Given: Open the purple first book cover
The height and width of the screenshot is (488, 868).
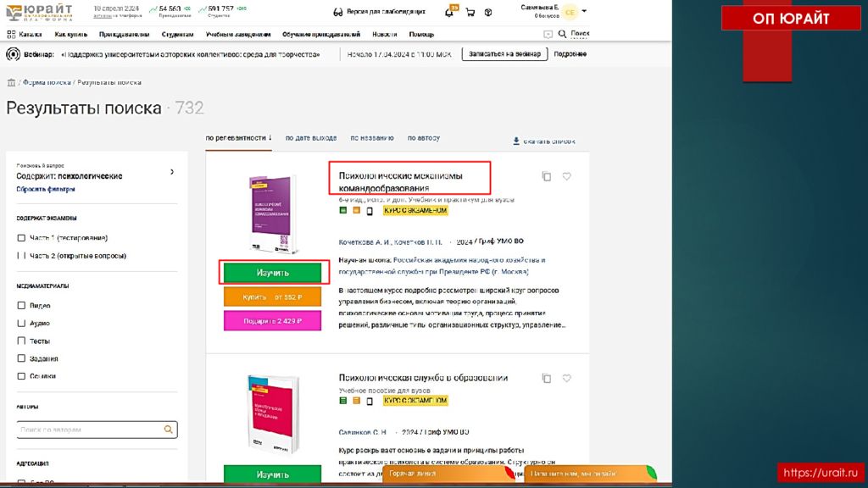Looking at the screenshot, I should click(x=272, y=214).
